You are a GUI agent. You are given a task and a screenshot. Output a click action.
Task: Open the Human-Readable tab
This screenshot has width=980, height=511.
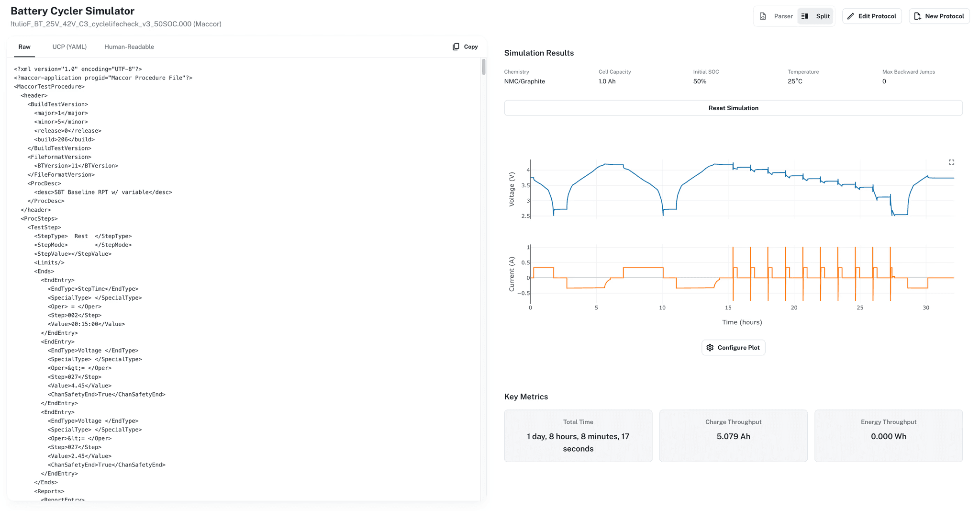129,46
